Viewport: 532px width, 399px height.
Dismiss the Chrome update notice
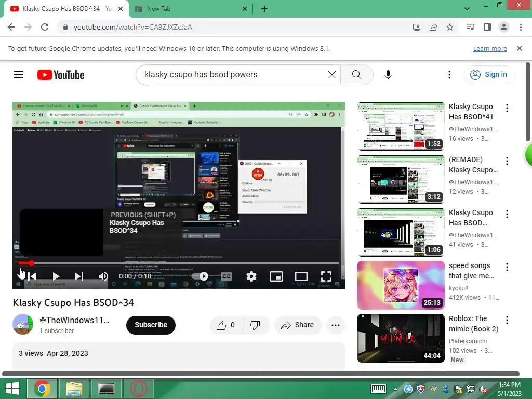(x=520, y=48)
